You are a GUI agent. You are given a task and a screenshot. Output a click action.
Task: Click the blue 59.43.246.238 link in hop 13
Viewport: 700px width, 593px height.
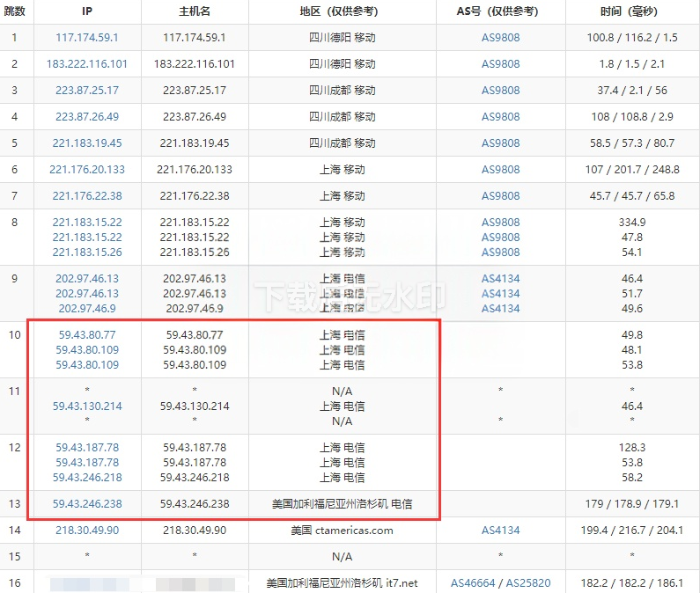coord(86,504)
